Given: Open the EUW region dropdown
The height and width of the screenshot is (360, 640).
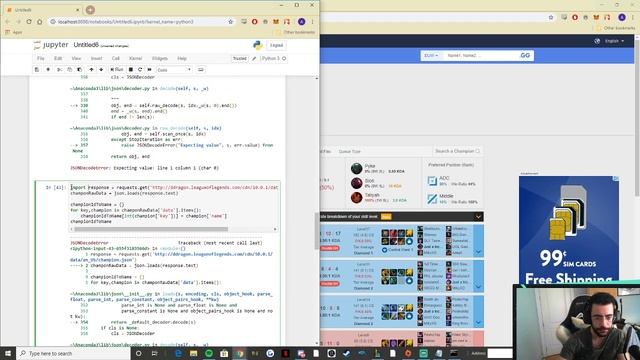Looking at the screenshot, I should (x=431, y=56).
